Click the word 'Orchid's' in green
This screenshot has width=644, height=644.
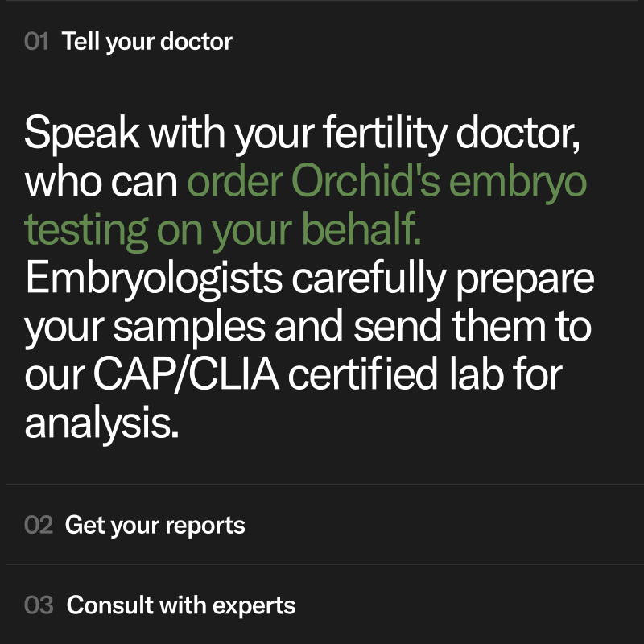[x=366, y=180]
